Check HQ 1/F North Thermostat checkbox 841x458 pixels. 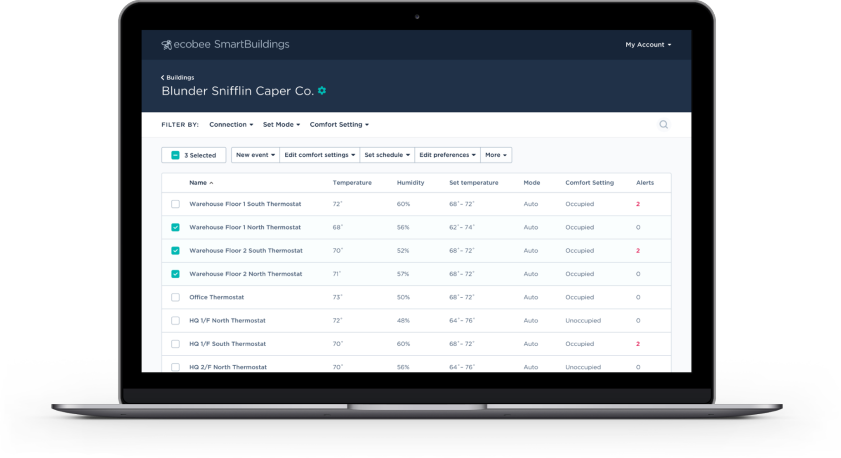pos(175,321)
